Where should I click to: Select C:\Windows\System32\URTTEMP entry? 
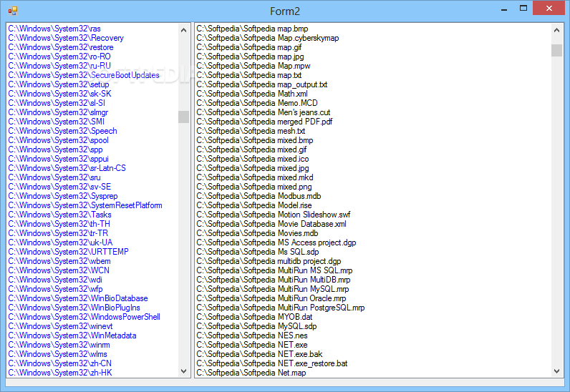click(x=68, y=252)
